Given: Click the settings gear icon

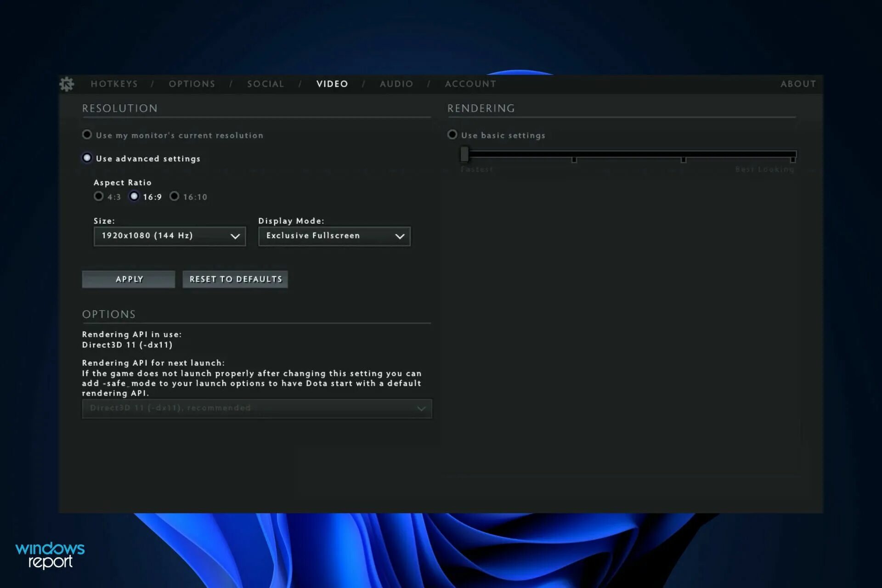Looking at the screenshot, I should tap(67, 84).
